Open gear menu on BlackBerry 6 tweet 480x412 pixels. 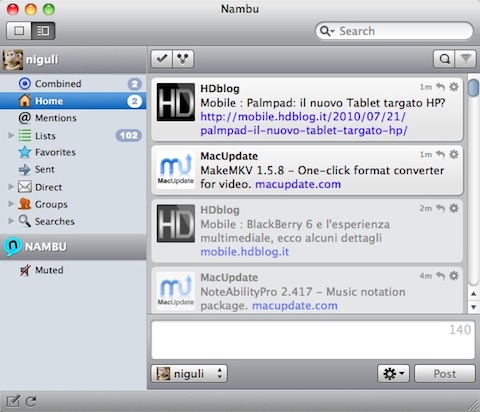[454, 208]
